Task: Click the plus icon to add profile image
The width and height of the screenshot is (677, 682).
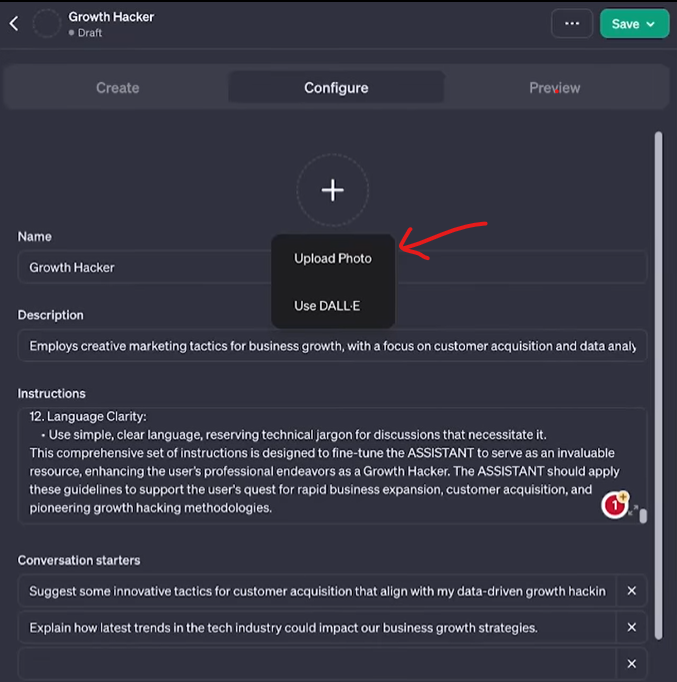Action: coord(333,190)
